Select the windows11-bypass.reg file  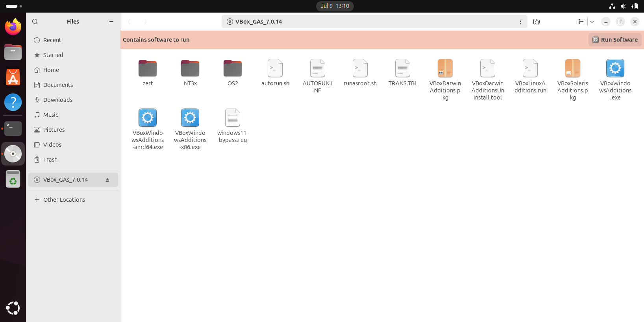pyautogui.click(x=233, y=126)
